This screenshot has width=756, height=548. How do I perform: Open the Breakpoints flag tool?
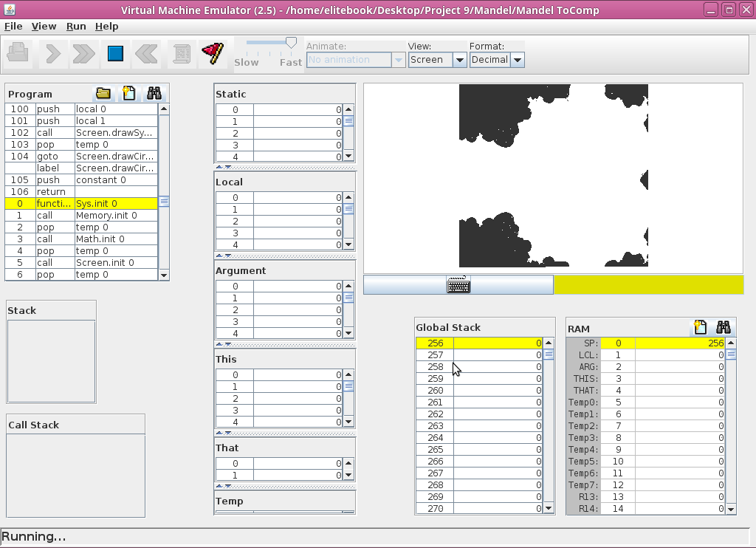212,53
